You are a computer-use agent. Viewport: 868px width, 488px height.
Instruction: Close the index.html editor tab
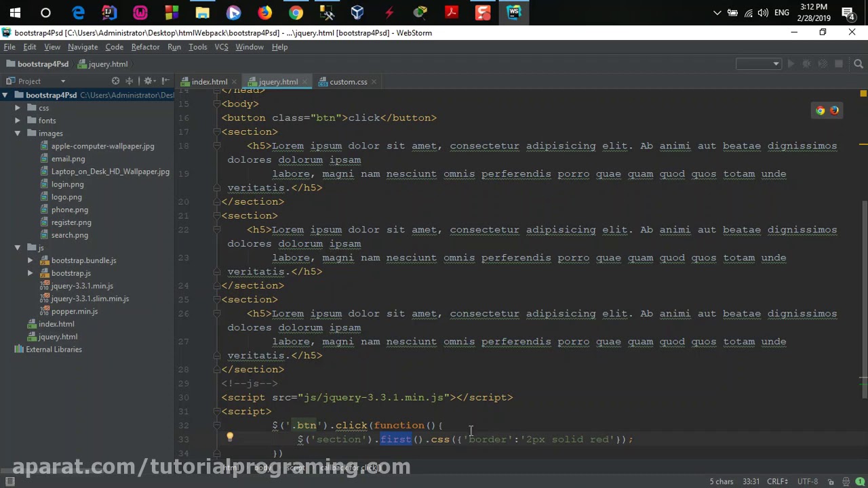[x=234, y=82]
